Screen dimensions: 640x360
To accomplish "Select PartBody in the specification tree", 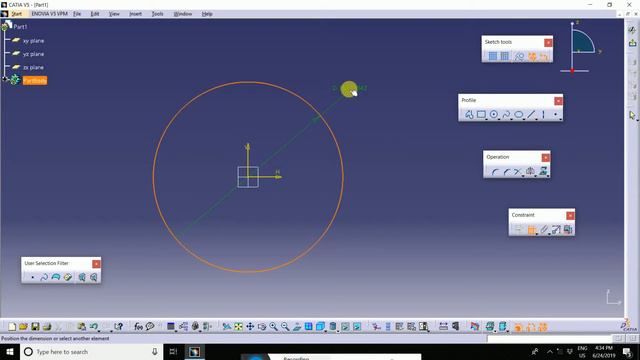I will pos(35,81).
